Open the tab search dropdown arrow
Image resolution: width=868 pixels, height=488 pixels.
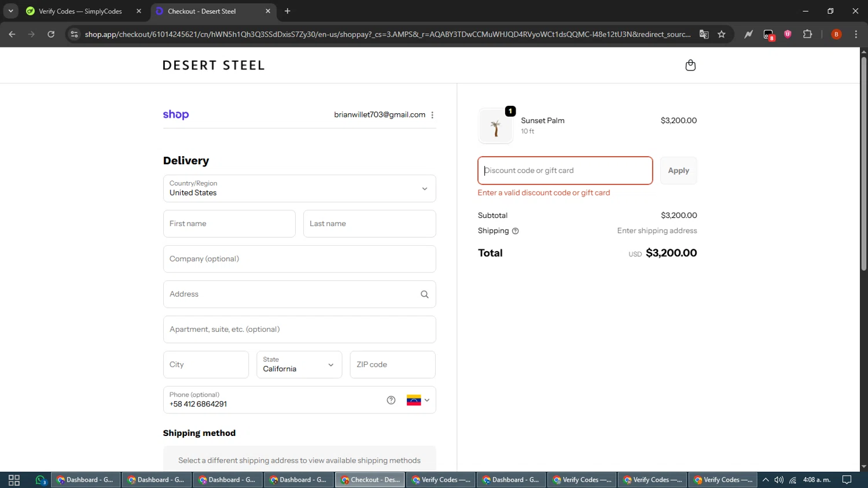10,11
